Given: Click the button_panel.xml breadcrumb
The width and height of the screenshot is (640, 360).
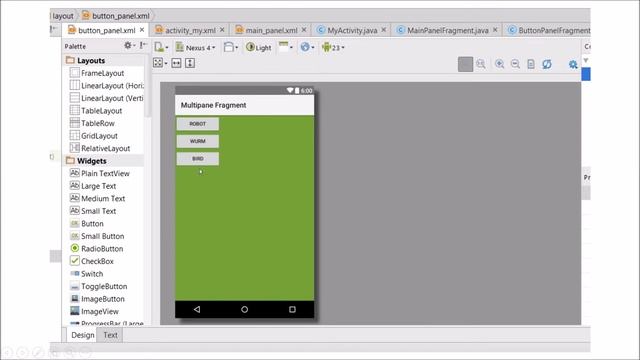Looking at the screenshot, I should point(116,16).
